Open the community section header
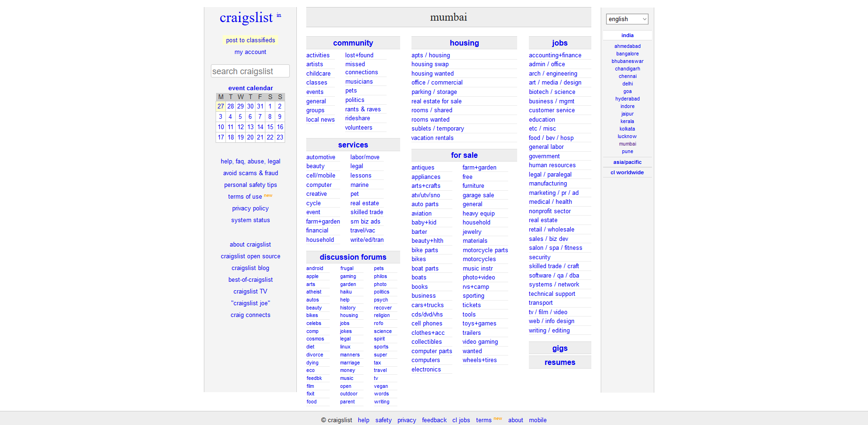Image resolution: width=868 pixels, height=425 pixels. [x=353, y=43]
